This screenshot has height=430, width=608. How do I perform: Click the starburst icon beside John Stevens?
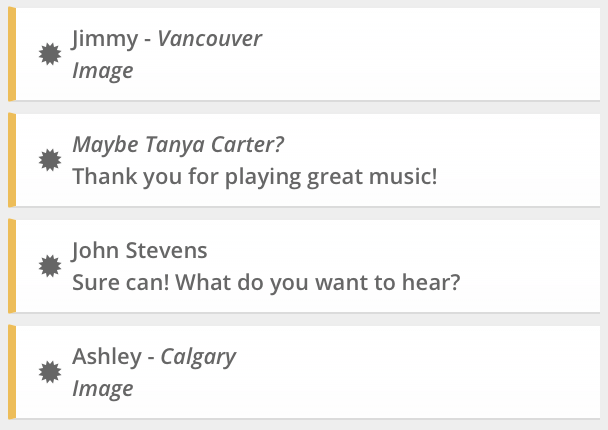[x=50, y=266]
